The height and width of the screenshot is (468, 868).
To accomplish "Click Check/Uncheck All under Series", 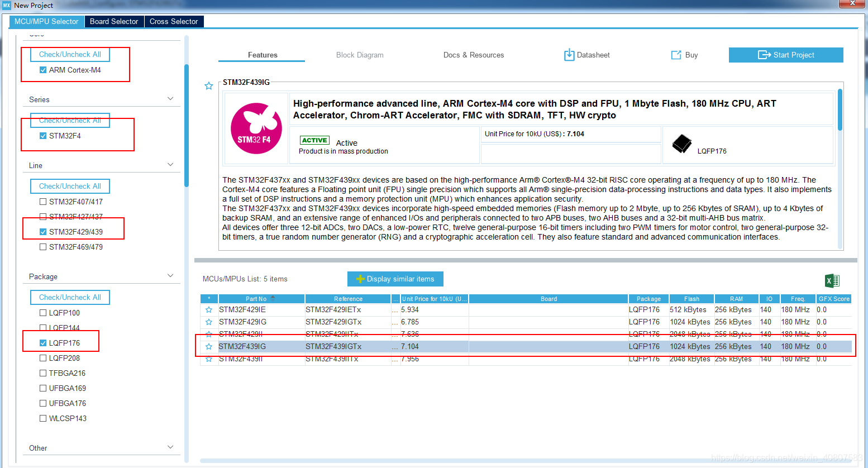I will coord(70,120).
